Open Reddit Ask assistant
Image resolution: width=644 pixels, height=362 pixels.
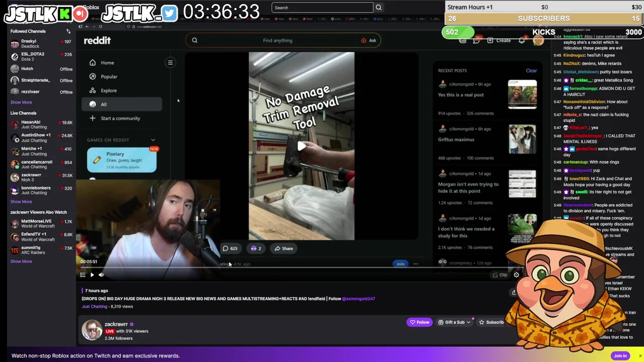(369, 40)
